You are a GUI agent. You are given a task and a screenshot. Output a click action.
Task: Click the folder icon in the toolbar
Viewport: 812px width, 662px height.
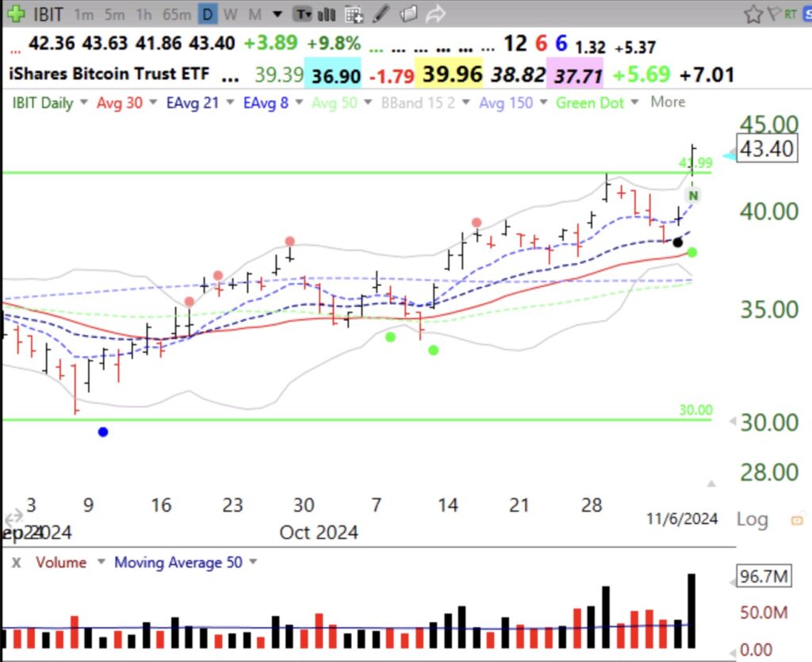(408, 14)
